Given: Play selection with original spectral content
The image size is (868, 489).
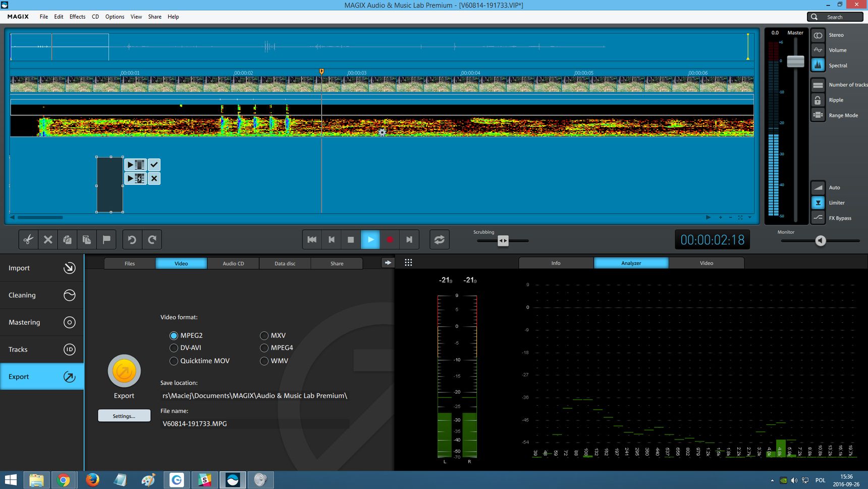Looking at the screenshot, I should pyautogui.click(x=135, y=165).
